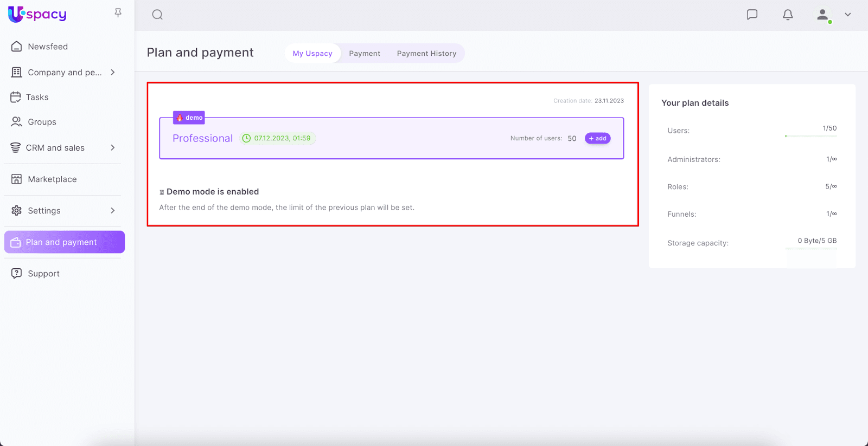Image resolution: width=868 pixels, height=446 pixels.
Task: Show notifications via the bell icon
Action: (788, 15)
